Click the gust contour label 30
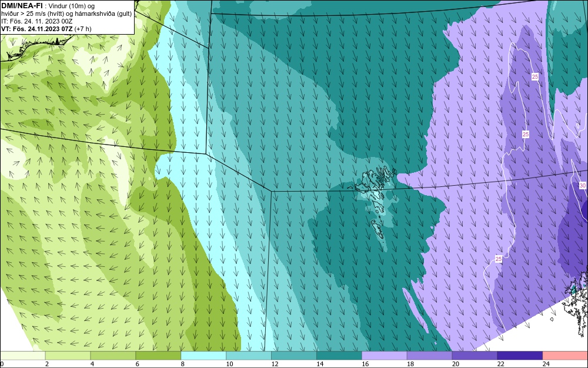This screenshot has height=368, width=588. (582, 186)
